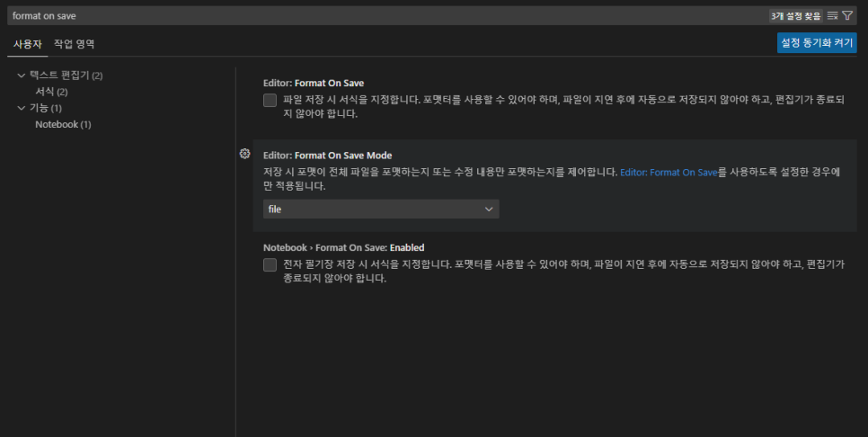Collapse the 텍스트 편집기 tree chevron
This screenshot has width=868, height=437.
click(x=22, y=76)
